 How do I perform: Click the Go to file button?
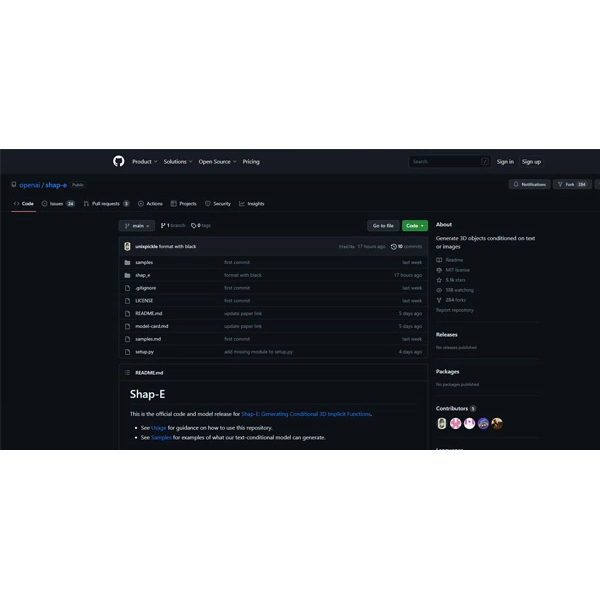click(x=382, y=226)
